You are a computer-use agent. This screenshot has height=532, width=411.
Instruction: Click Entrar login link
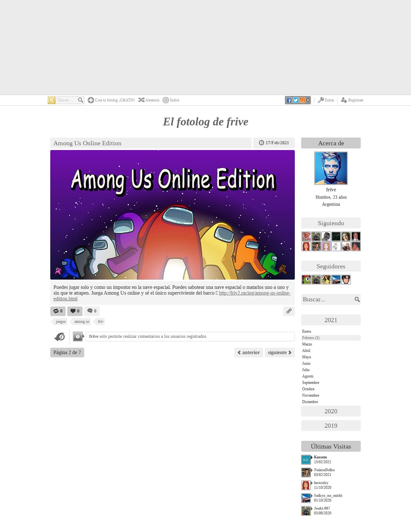pos(326,100)
